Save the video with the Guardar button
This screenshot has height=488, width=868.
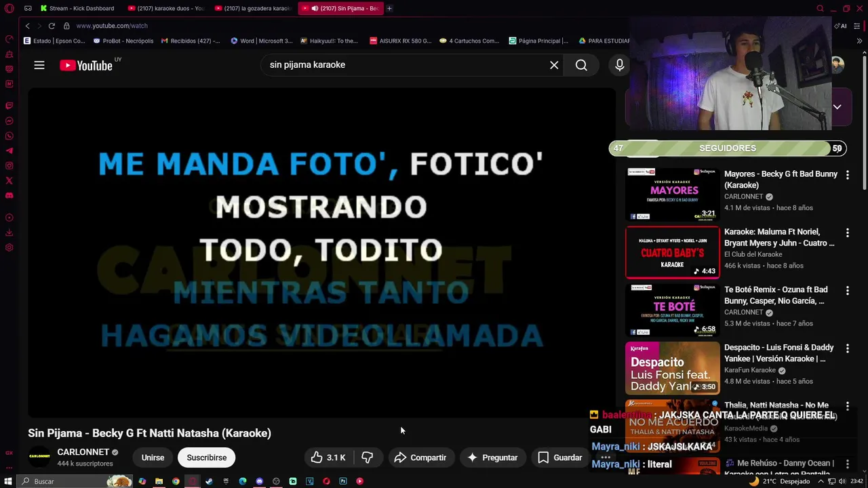click(560, 457)
